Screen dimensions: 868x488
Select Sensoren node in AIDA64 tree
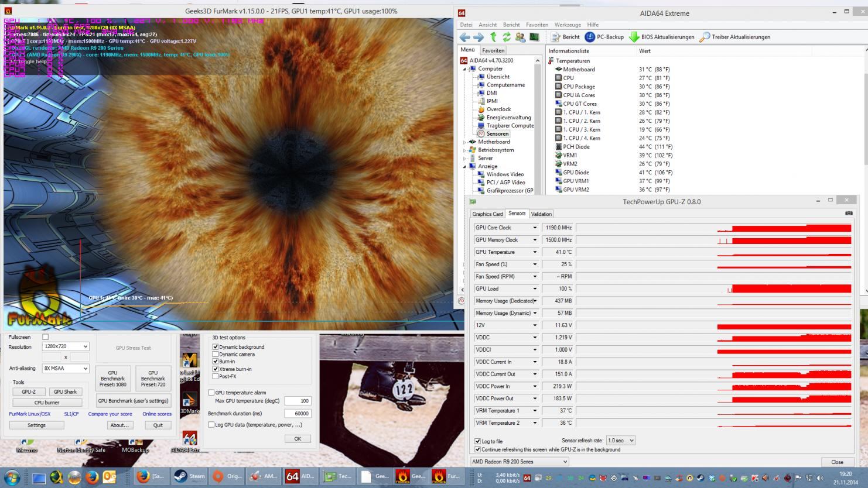493,134
